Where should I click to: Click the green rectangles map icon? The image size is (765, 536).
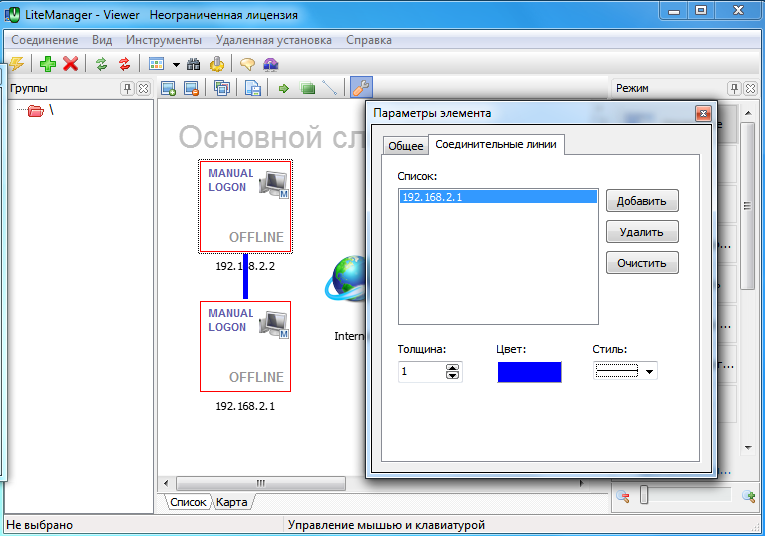point(307,88)
